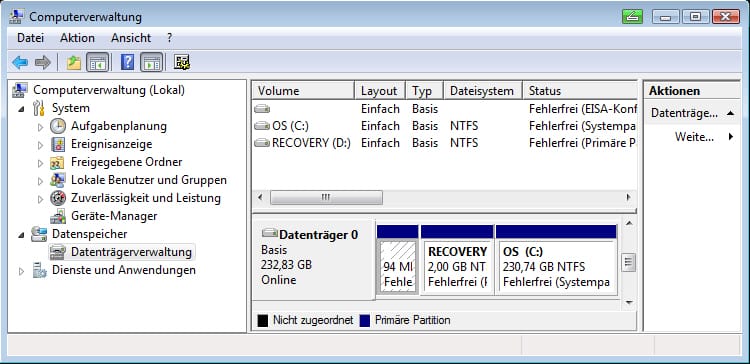
Task: Click the green window helper icon in title bar
Action: [x=632, y=17]
